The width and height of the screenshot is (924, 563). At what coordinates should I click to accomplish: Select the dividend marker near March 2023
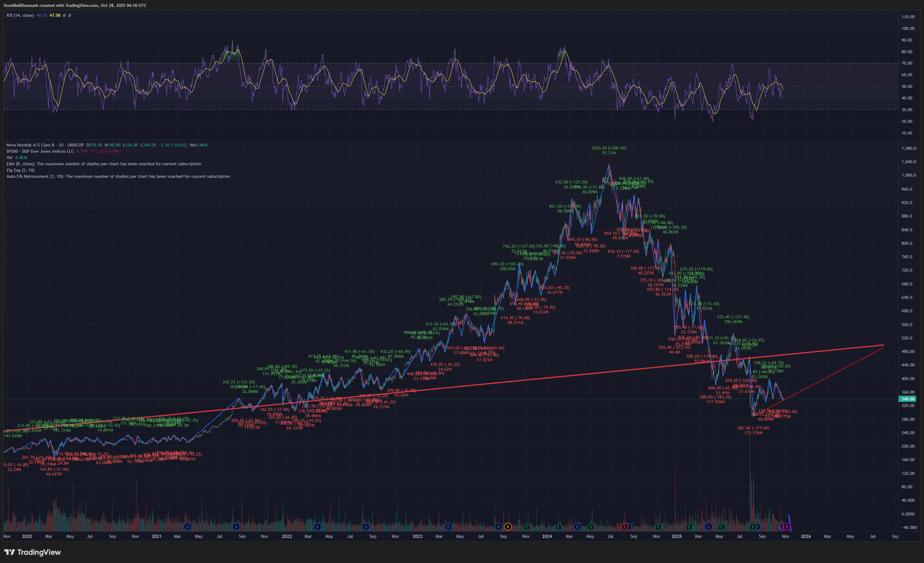(x=448, y=527)
